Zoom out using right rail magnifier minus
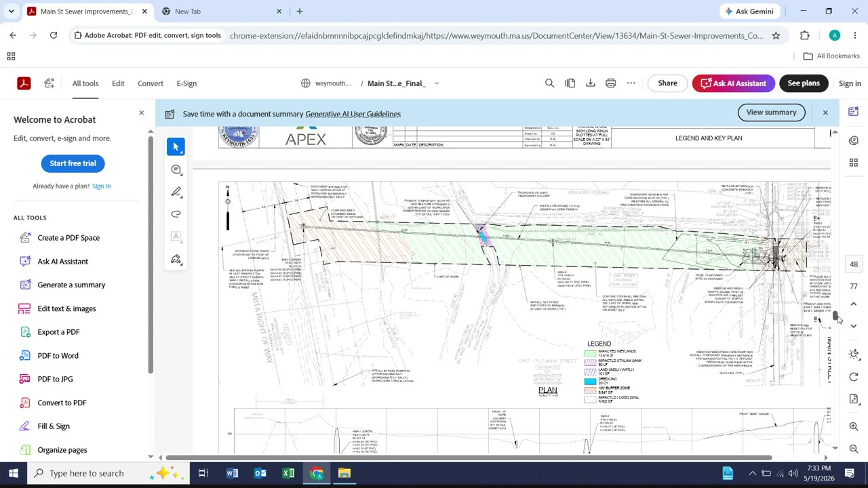 (854, 449)
